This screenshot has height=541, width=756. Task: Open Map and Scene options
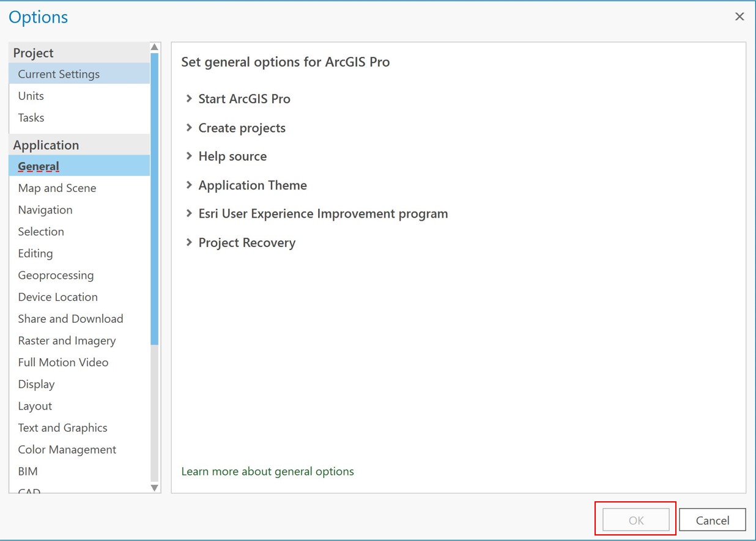point(80,188)
